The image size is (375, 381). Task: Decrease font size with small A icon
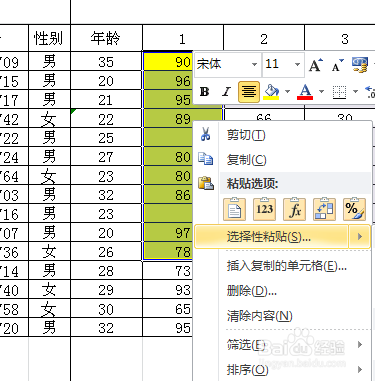tap(337, 65)
